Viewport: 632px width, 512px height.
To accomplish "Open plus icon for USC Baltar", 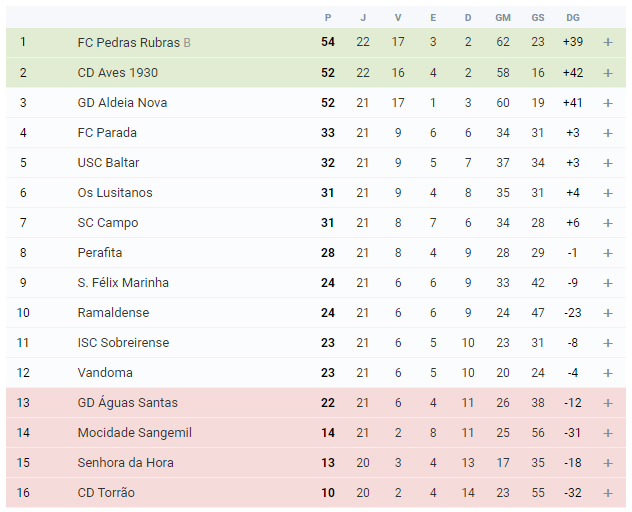I will click(608, 163).
